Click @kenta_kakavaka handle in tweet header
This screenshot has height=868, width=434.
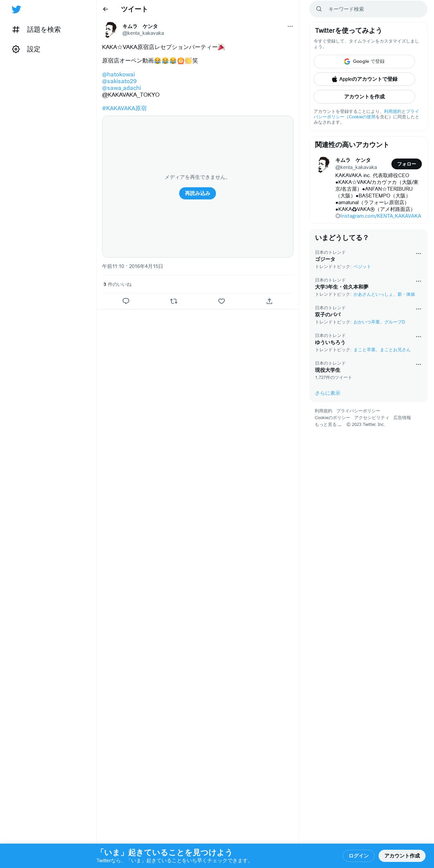tap(143, 33)
